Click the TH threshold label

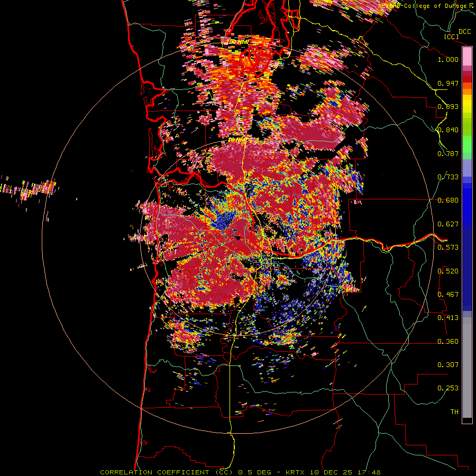pyautogui.click(x=454, y=412)
